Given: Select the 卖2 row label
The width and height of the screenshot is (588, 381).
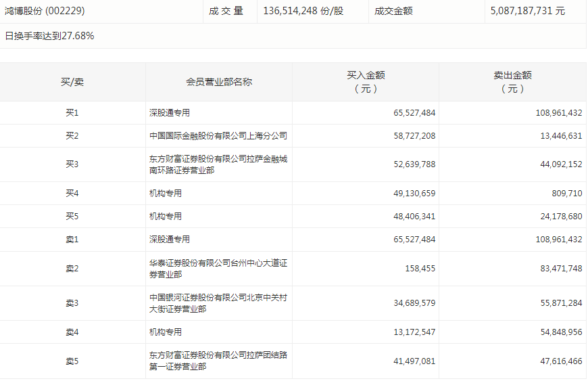Looking at the screenshot, I should 72,269.
